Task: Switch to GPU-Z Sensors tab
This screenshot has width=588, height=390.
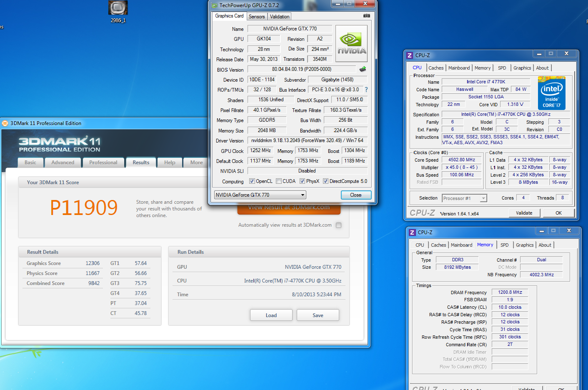Action: point(257,17)
